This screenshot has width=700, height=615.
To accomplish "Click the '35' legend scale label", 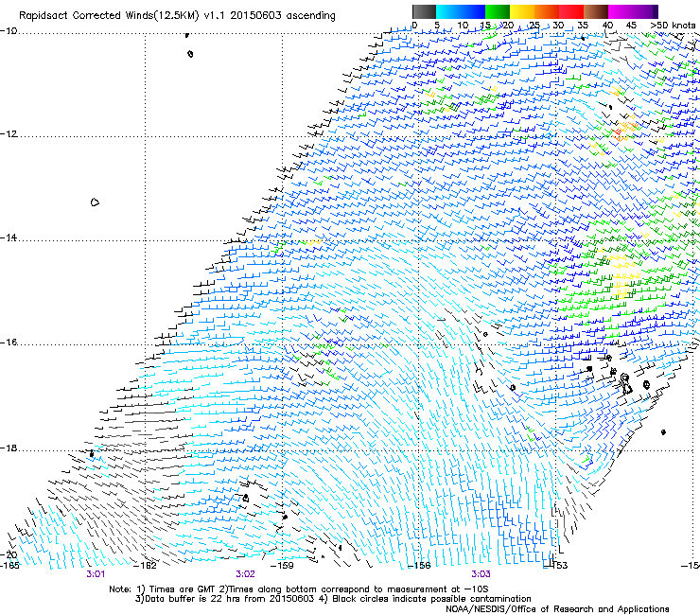I will (x=583, y=26).
